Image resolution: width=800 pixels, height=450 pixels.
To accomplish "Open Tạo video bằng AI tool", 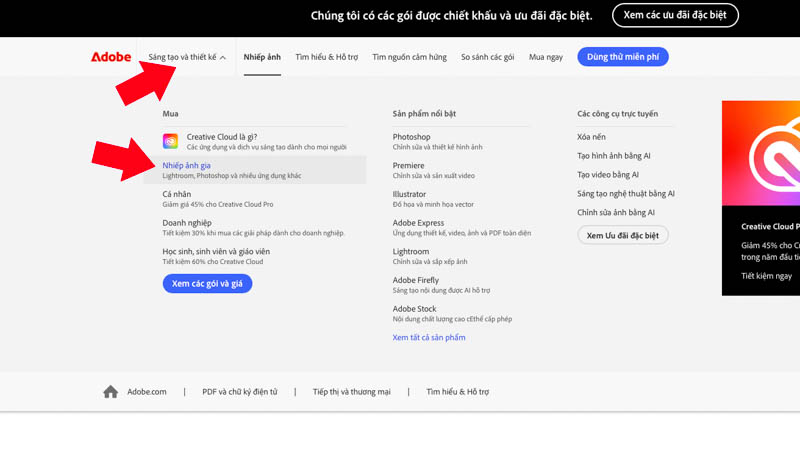I will point(608,174).
